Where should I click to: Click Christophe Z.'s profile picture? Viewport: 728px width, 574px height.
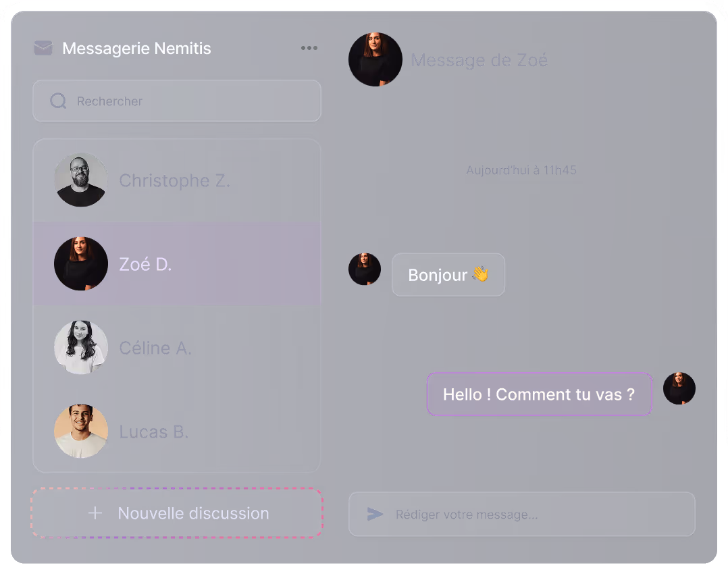pos(81,180)
